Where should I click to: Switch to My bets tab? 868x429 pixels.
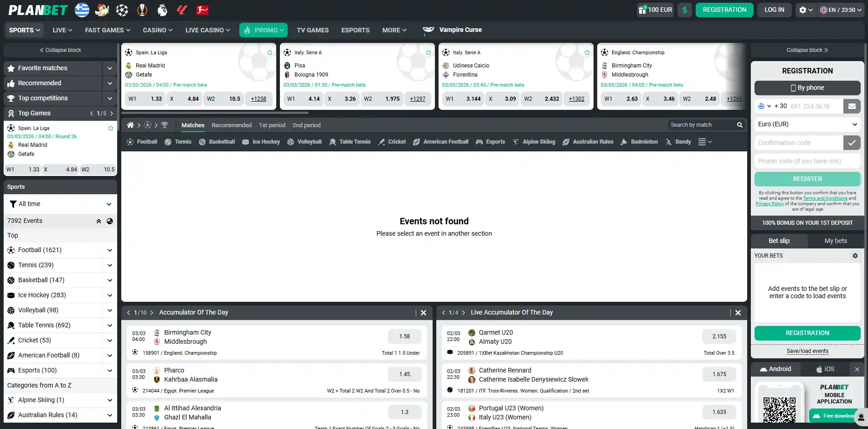coord(836,241)
